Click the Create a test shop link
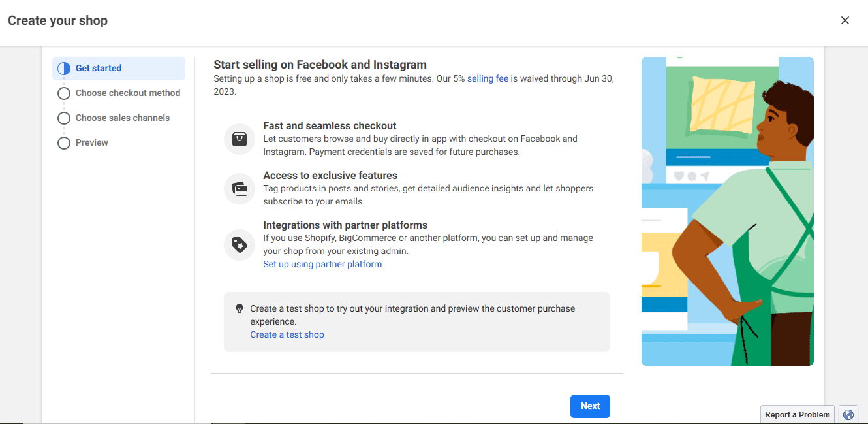The height and width of the screenshot is (424, 868). [287, 334]
